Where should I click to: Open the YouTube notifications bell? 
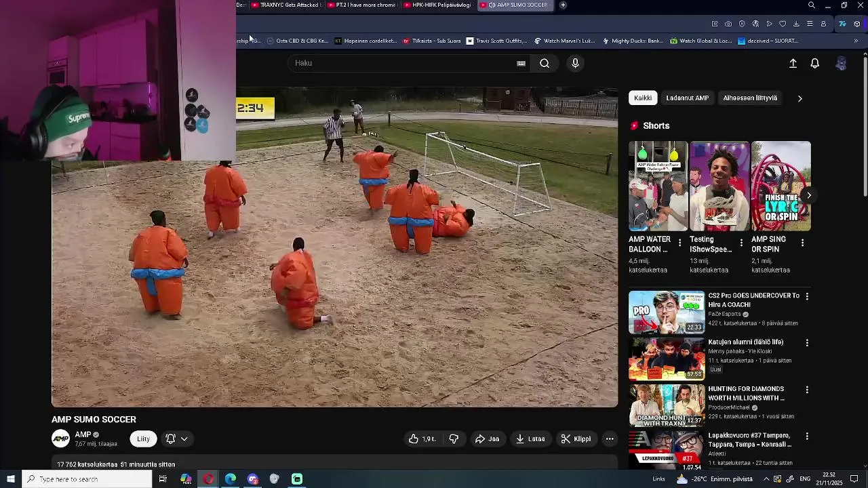(815, 63)
